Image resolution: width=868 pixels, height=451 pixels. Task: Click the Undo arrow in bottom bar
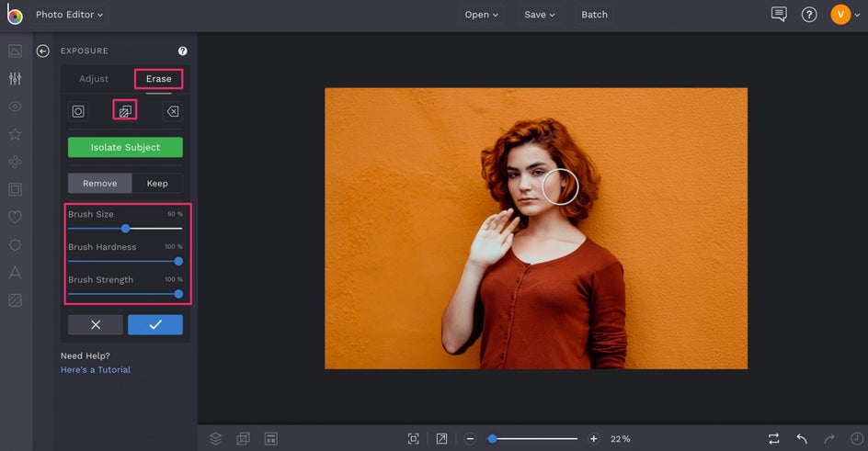click(802, 438)
